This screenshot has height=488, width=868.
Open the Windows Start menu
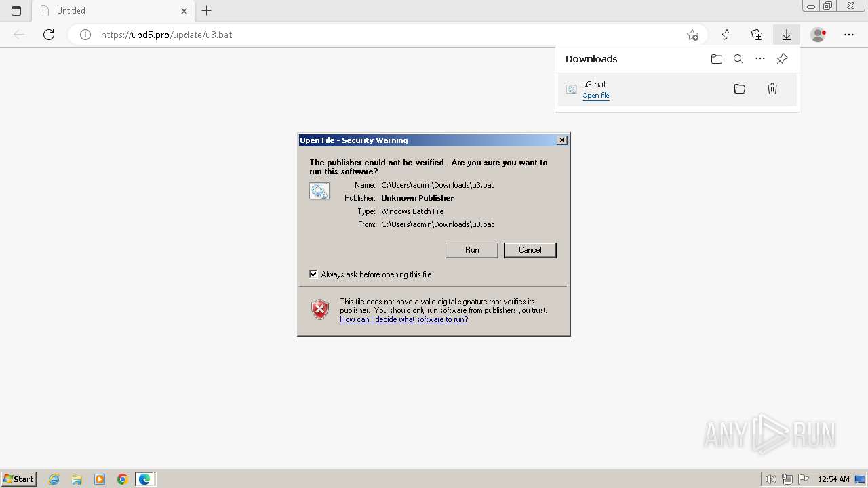pos(18,479)
